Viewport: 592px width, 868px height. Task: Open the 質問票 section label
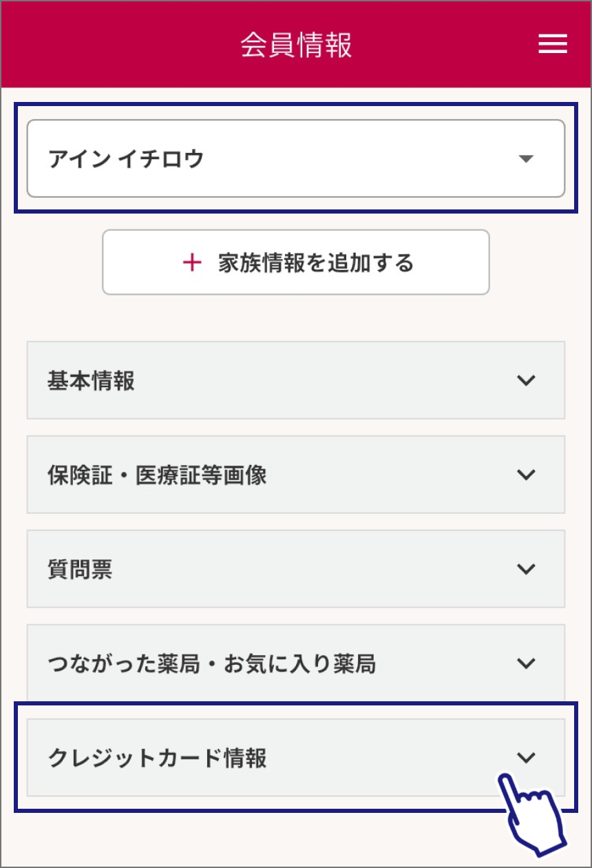80,569
